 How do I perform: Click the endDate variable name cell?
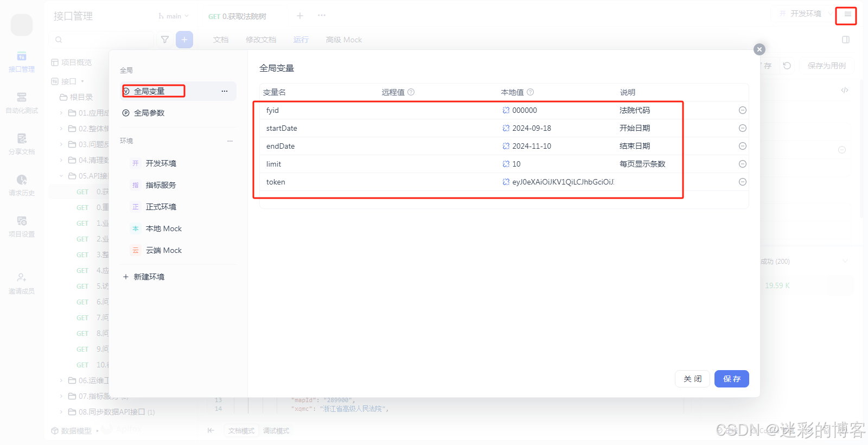click(x=320, y=146)
